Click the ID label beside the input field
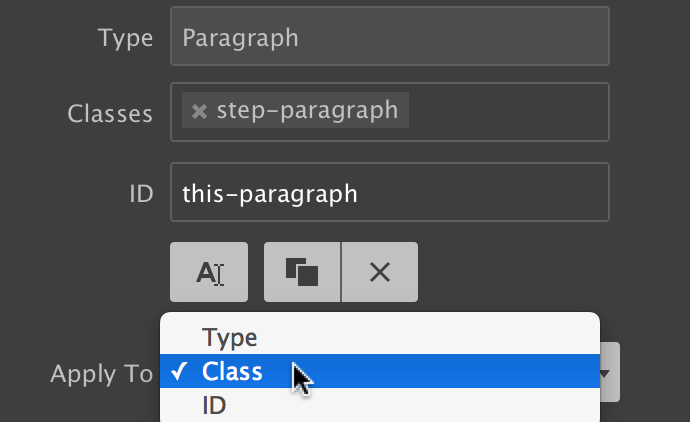690x422 pixels. 140,193
